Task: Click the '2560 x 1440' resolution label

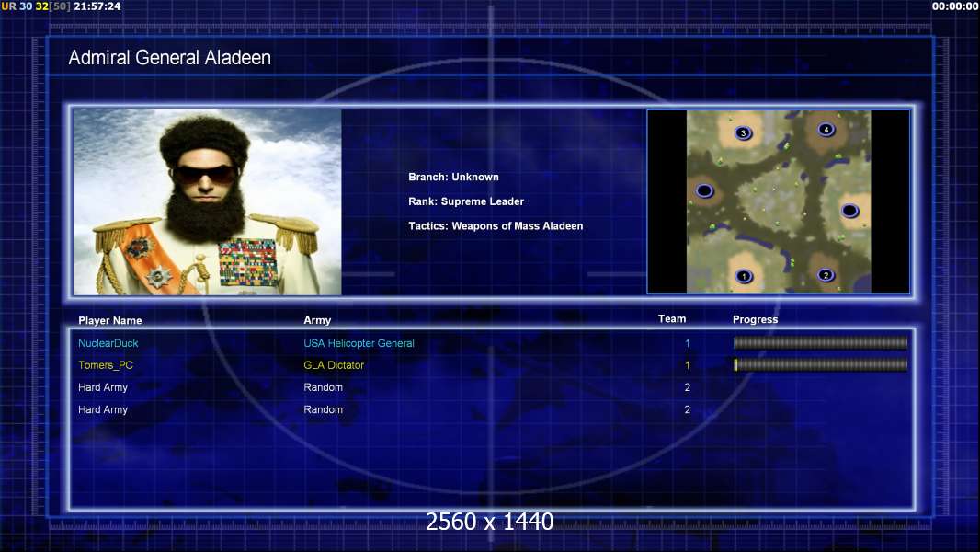Action: click(489, 522)
